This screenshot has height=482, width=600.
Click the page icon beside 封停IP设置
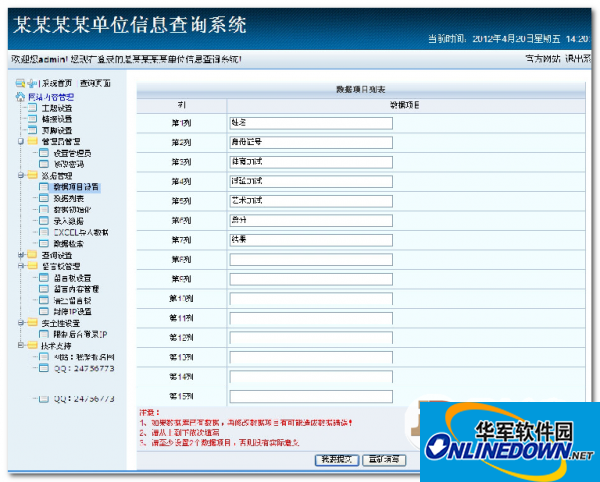coord(44,311)
